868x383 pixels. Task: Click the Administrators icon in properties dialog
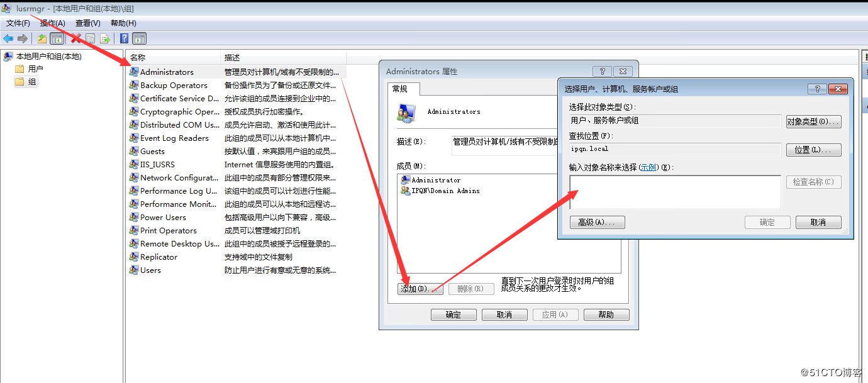[x=406, y=113]
